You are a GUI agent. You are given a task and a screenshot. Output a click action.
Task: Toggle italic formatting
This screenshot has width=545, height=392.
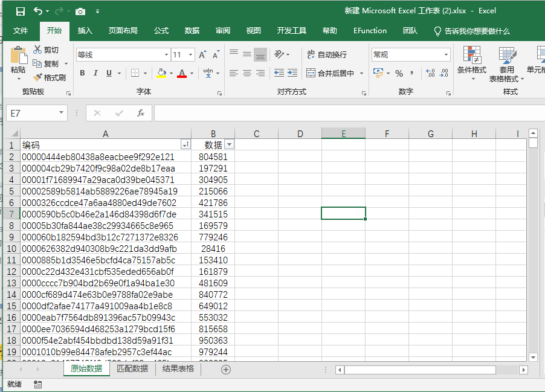[95, 73]
